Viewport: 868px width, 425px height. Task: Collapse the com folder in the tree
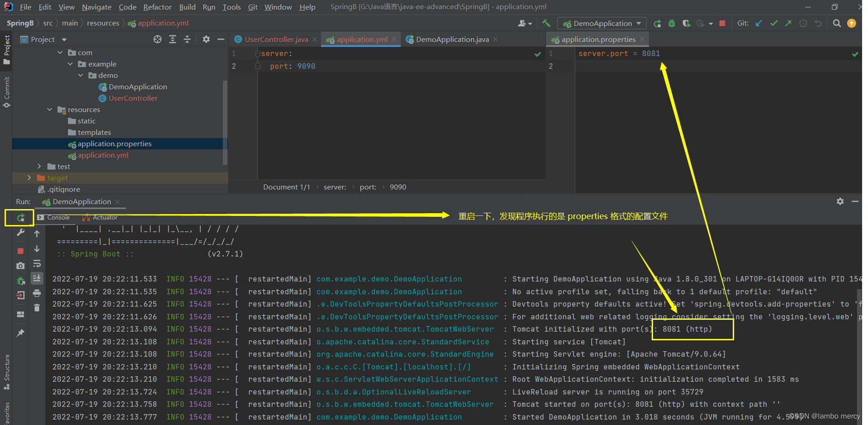[60, 52]
